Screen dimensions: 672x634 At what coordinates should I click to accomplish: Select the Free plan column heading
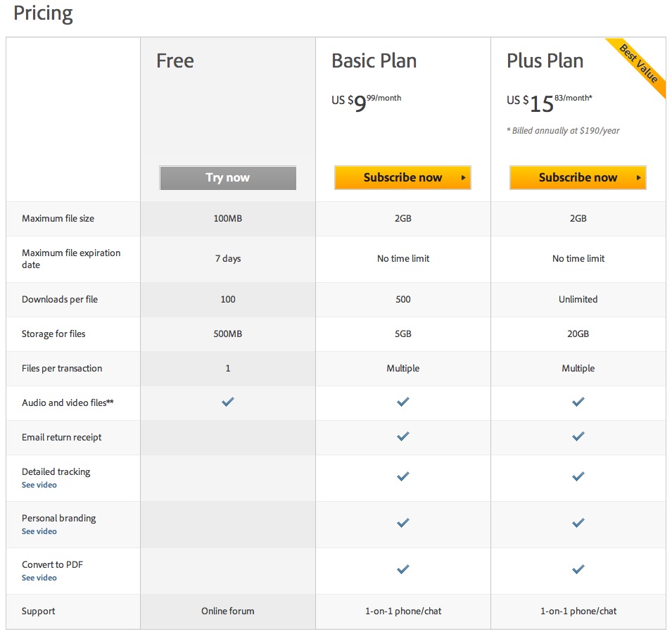pos(175,61)
